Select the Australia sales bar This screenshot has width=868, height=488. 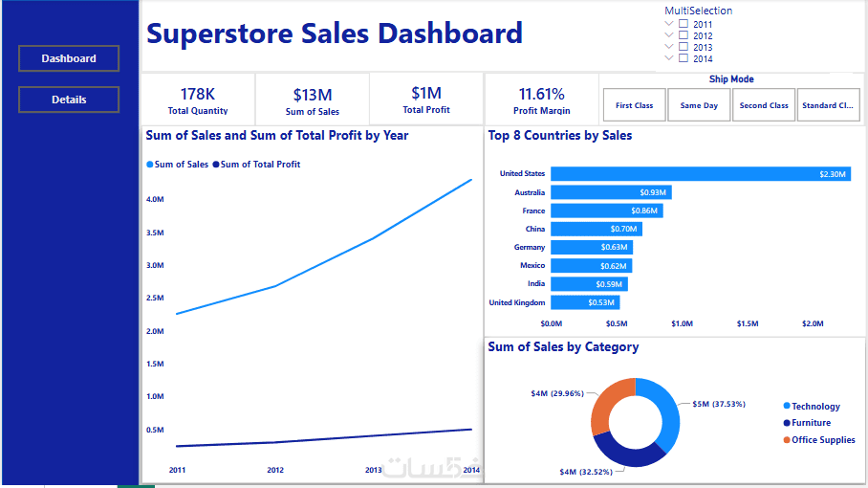[611, 192]
